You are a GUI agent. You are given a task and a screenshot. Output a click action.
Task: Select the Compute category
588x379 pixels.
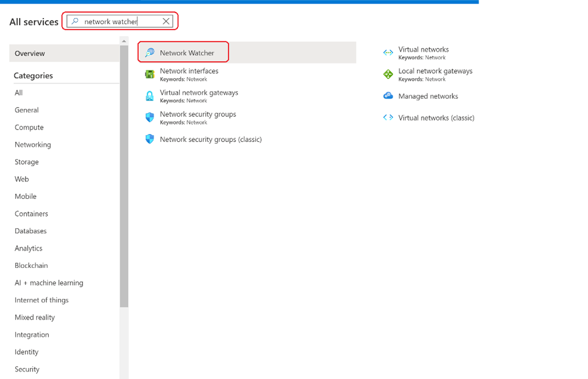pyautogui.click(x=28, y=127)
